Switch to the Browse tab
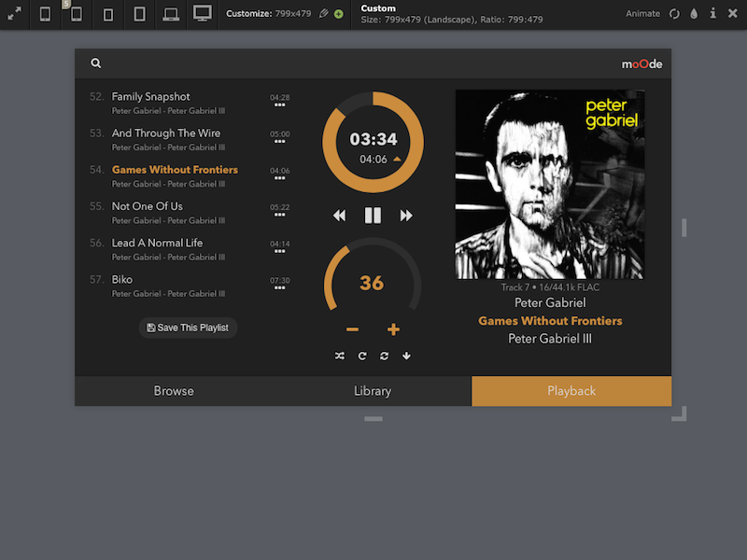The height and width of the screenshot is (560, 747). [174, 391]
